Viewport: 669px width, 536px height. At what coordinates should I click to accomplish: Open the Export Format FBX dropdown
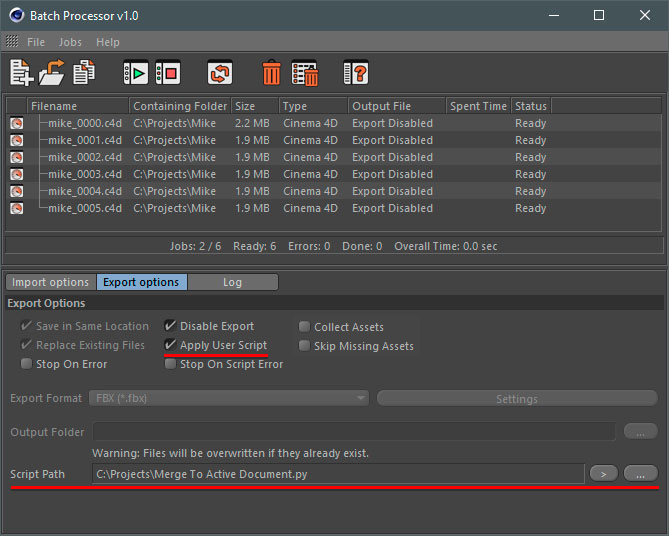pyautogui.click(x=229, y=398)
